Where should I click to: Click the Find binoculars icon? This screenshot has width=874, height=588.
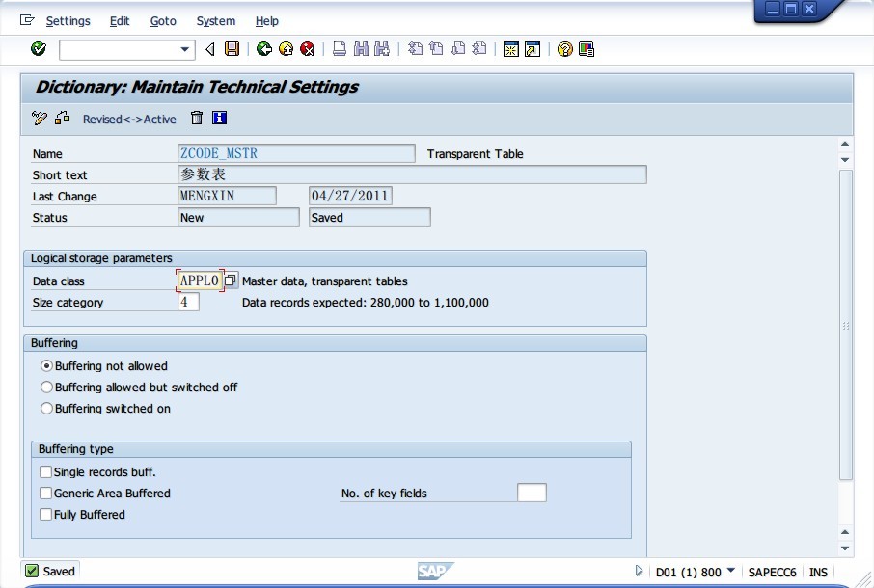pyautogui.click(x=361, y=49)
